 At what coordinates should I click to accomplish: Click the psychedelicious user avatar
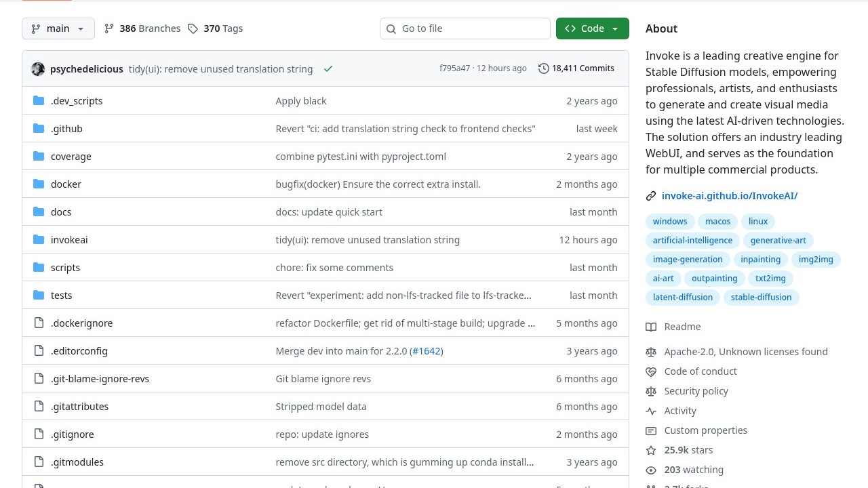[38, 69]
